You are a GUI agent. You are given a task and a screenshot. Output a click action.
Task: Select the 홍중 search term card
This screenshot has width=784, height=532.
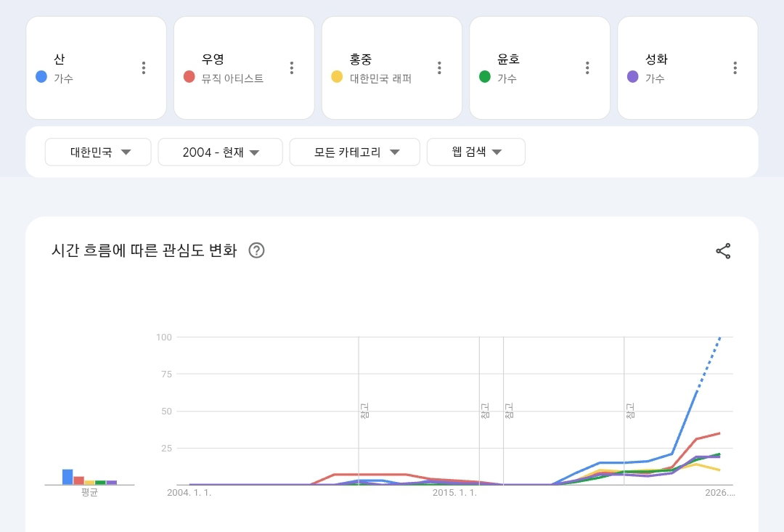[392, 68]
